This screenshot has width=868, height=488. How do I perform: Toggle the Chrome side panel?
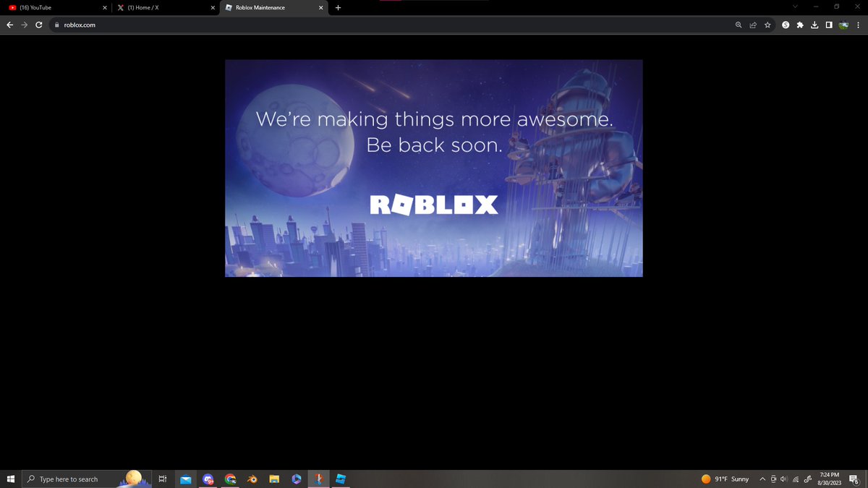coord(829,25)
